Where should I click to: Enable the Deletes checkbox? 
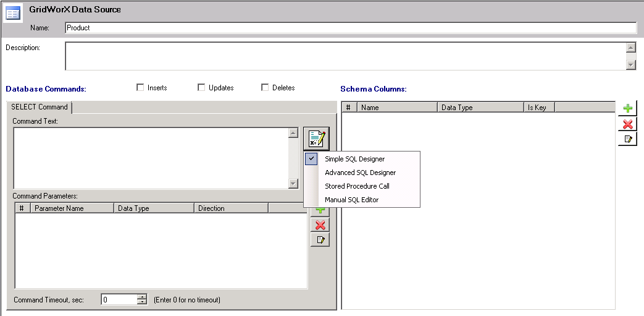pyautogui.click(x=265, y=87)
